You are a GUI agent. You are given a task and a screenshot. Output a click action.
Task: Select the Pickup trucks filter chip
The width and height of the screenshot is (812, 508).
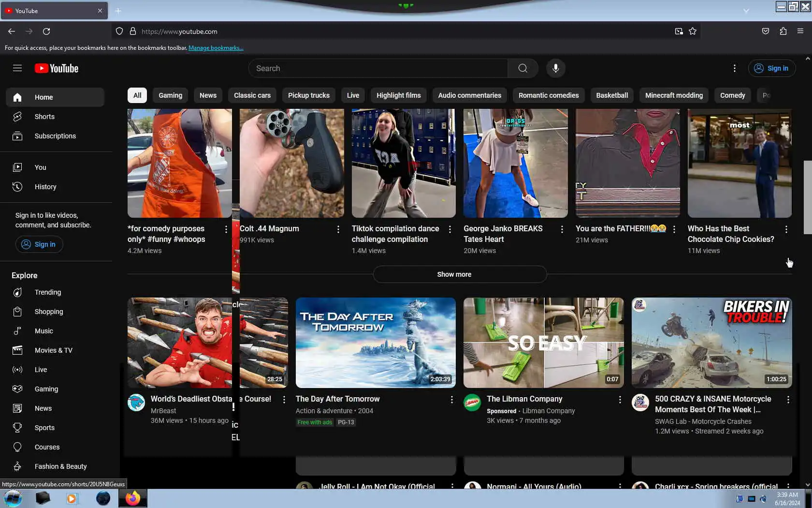pyautogui.click(x=309, y=95)
